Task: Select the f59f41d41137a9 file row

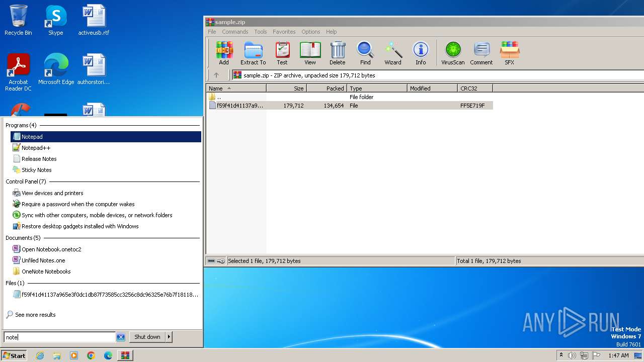Action: tap(350, 106)
